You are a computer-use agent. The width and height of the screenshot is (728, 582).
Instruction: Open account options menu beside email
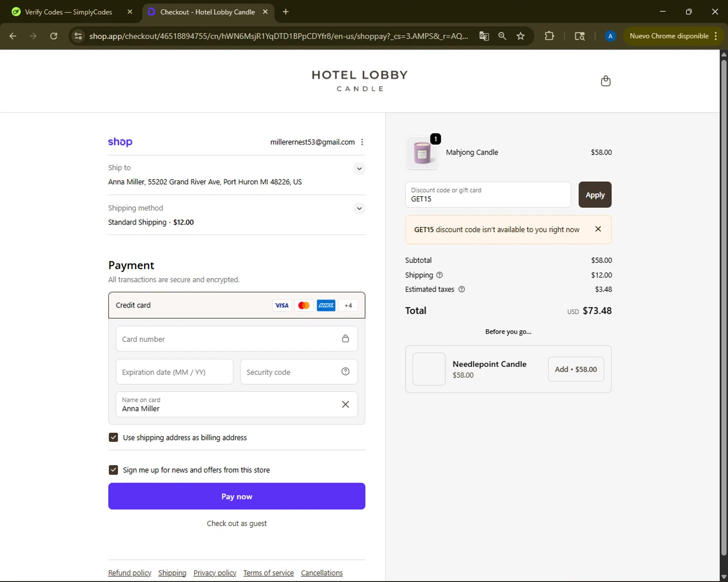point(362,142)
